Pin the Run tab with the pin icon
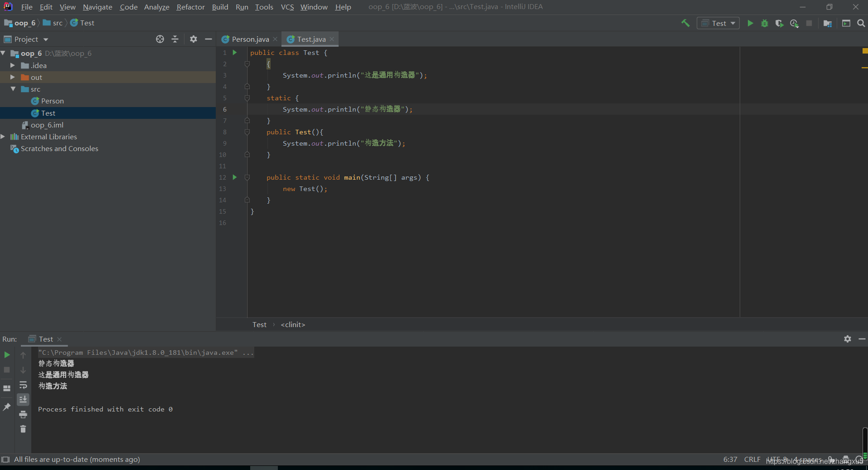Viewport: 868px width, 470px height. pyautogui.click(x=7, y=407)
